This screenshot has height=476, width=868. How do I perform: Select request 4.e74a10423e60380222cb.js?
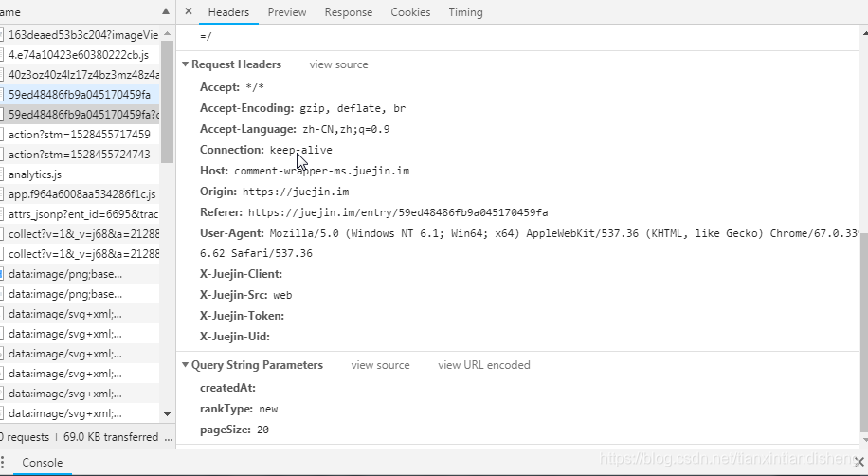coord(79,55)
